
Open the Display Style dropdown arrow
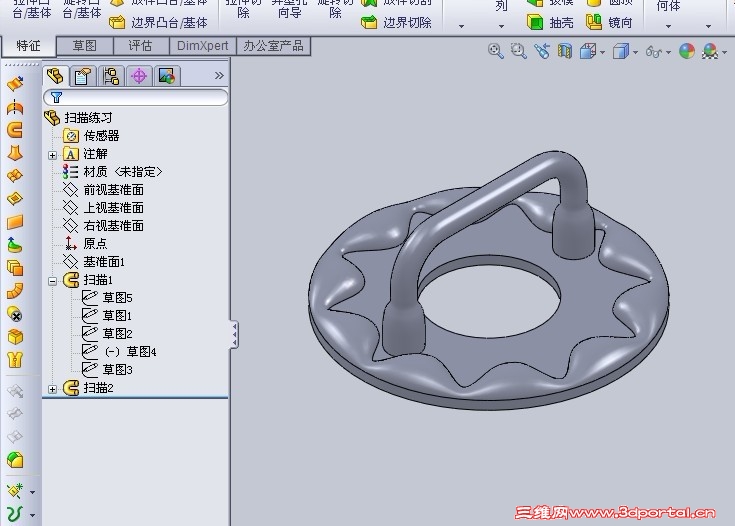click(636, 52)
